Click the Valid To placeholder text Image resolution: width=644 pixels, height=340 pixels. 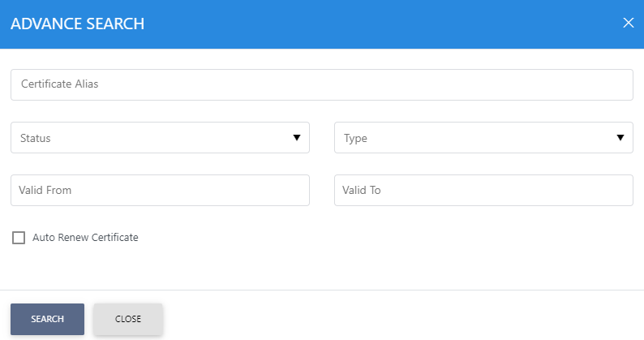[x=363, y=191]
